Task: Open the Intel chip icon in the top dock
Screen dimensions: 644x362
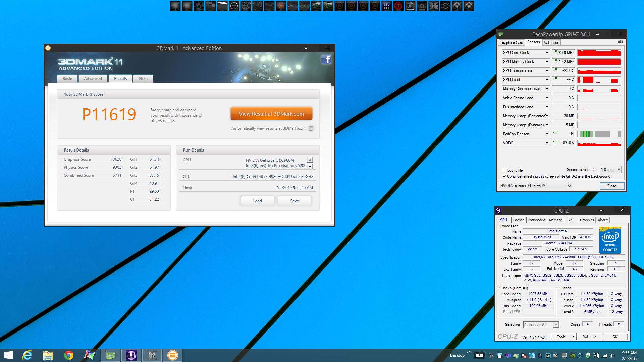Action: pyautogui.click(x=410, y=6)
